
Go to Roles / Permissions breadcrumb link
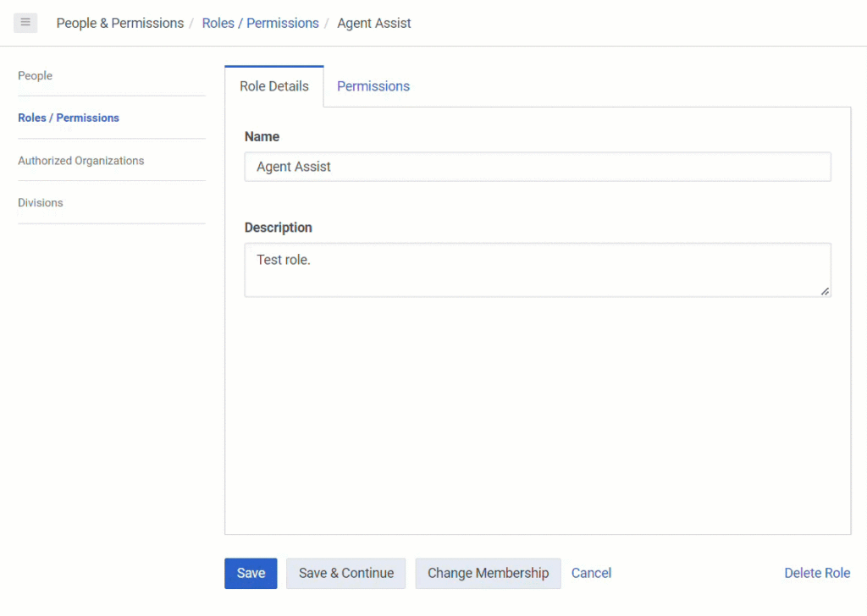pyautogui.click(x=260, y=23)
